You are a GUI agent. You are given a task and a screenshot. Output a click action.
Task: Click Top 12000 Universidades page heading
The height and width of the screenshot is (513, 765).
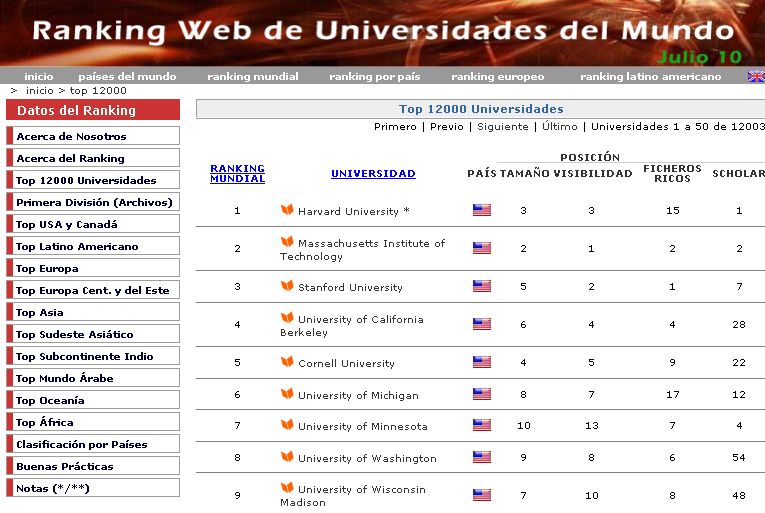point(481,109)
